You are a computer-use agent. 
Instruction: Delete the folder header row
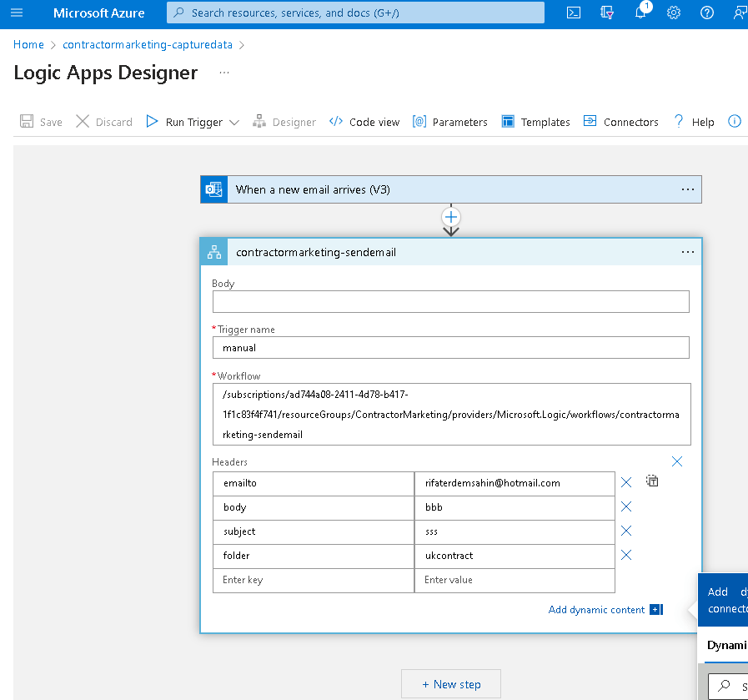(626, 555)
